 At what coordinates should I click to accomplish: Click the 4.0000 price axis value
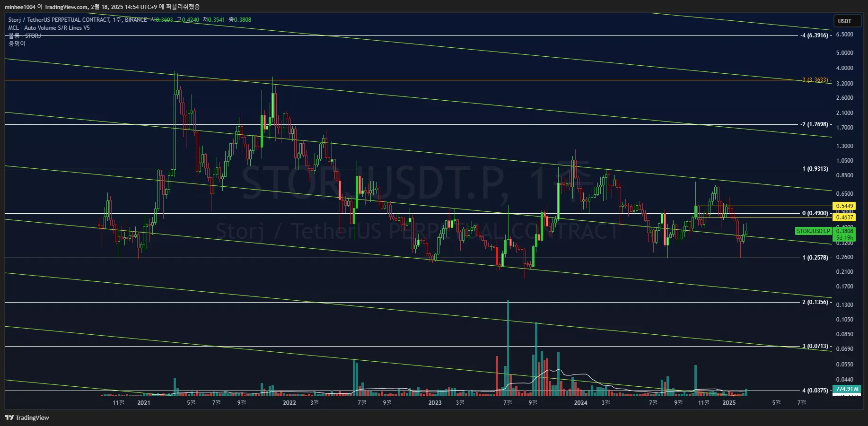pyautogui.click(x=845, y=68)
